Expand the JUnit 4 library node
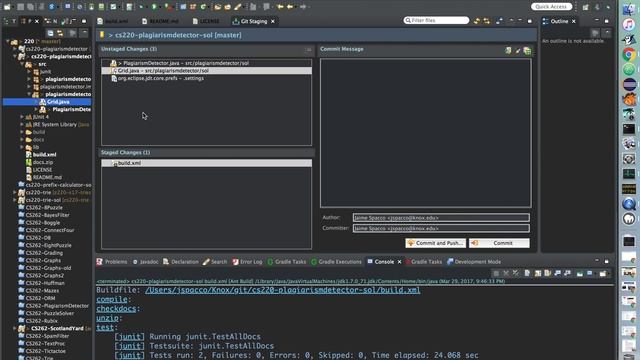Image resolution: width=640 pixels, height=360 pixels. click(x=22, y=117)
